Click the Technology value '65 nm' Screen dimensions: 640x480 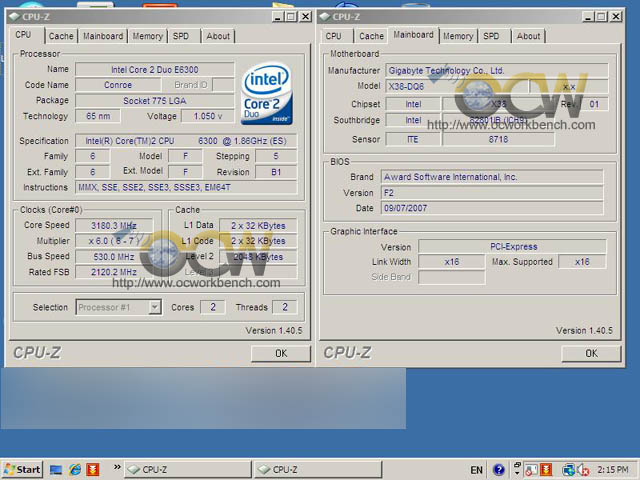click(x=98, y=116)
